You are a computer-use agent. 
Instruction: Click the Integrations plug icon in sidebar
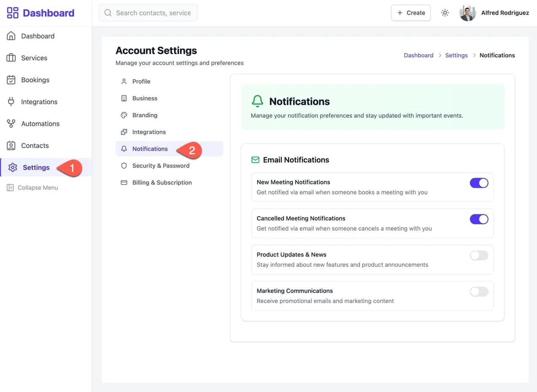click(11, 102)
